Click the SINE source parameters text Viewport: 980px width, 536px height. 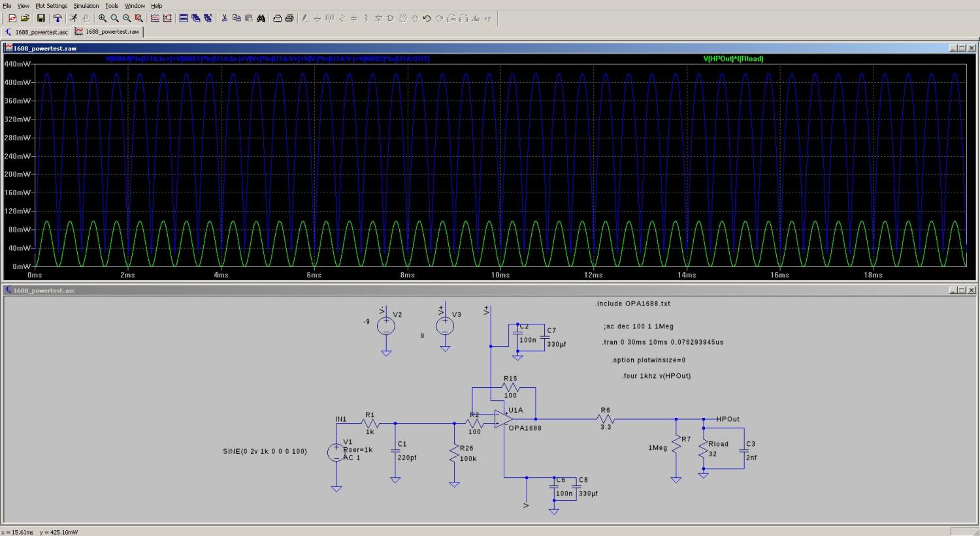[x=265, y=451]
